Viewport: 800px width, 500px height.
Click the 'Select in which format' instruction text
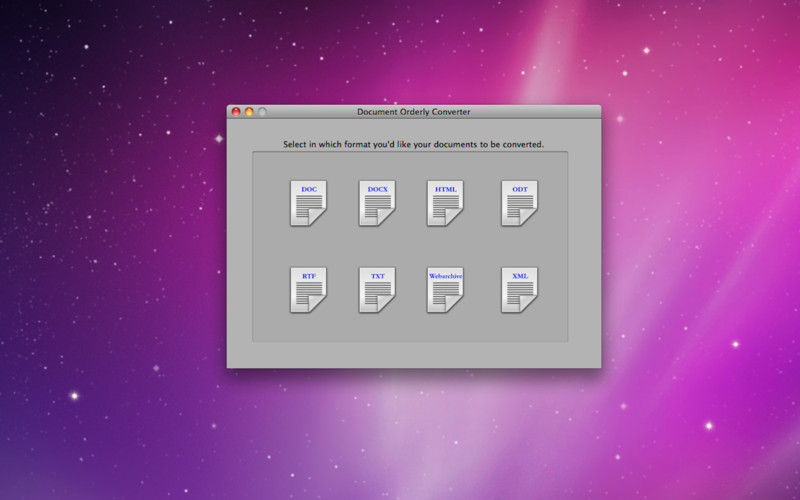point(413,144)
